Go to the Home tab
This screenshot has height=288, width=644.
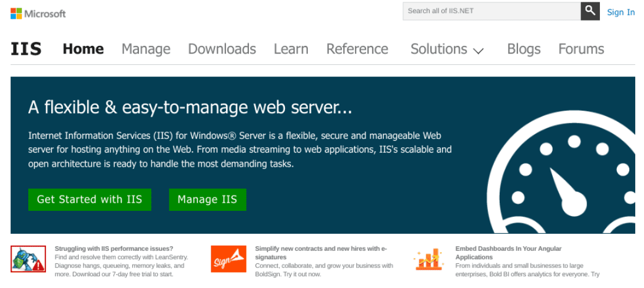point(83,49)
